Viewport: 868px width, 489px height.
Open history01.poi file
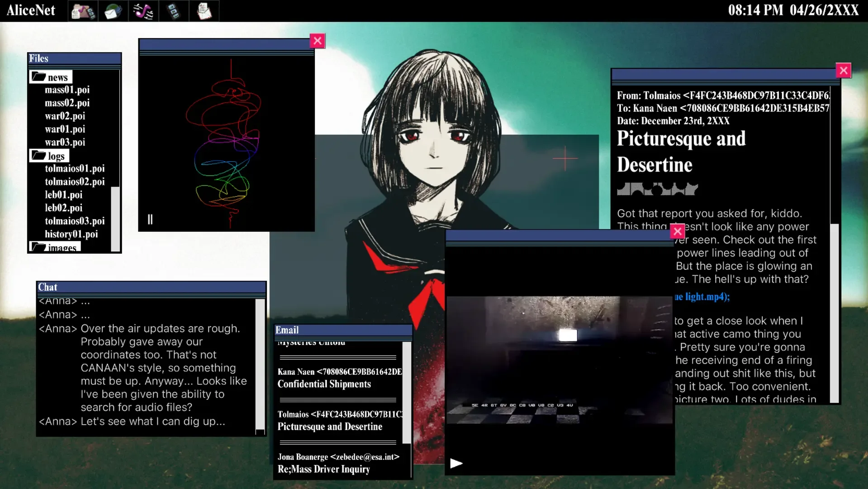pyautogui.click(x=71, y=234)
